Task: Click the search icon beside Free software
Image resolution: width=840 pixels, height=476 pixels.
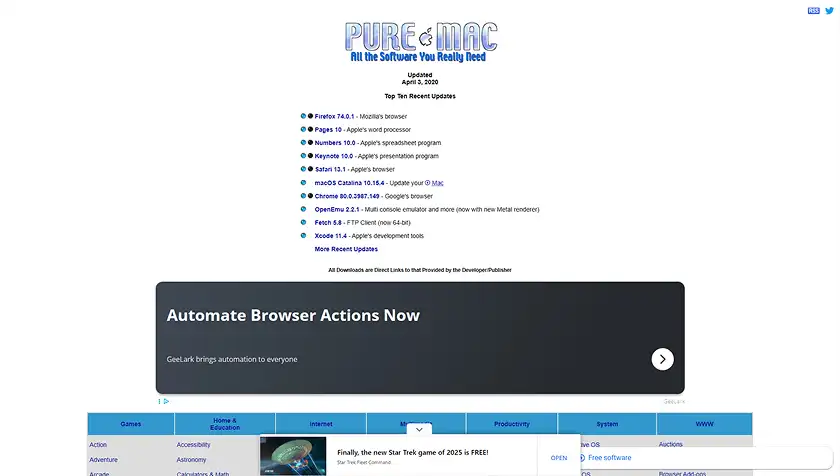Action: (581, 458)
